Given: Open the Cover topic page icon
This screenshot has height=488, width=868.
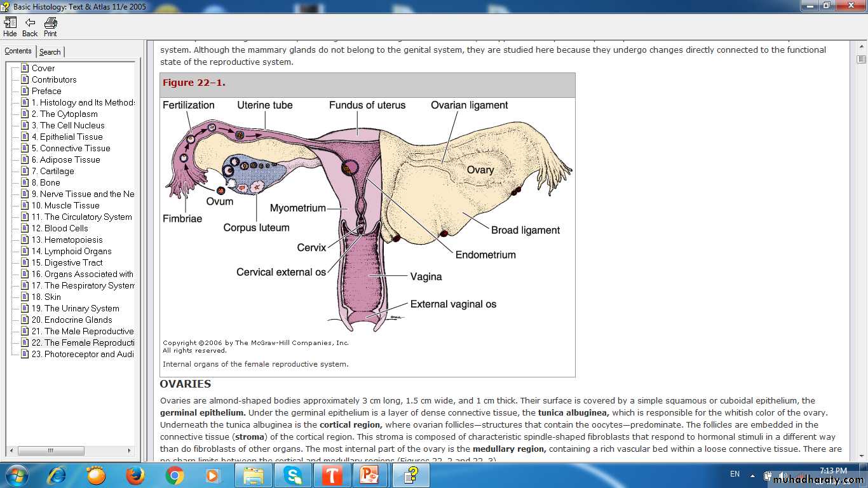Looking at the screenshot, I should [25, 68].
